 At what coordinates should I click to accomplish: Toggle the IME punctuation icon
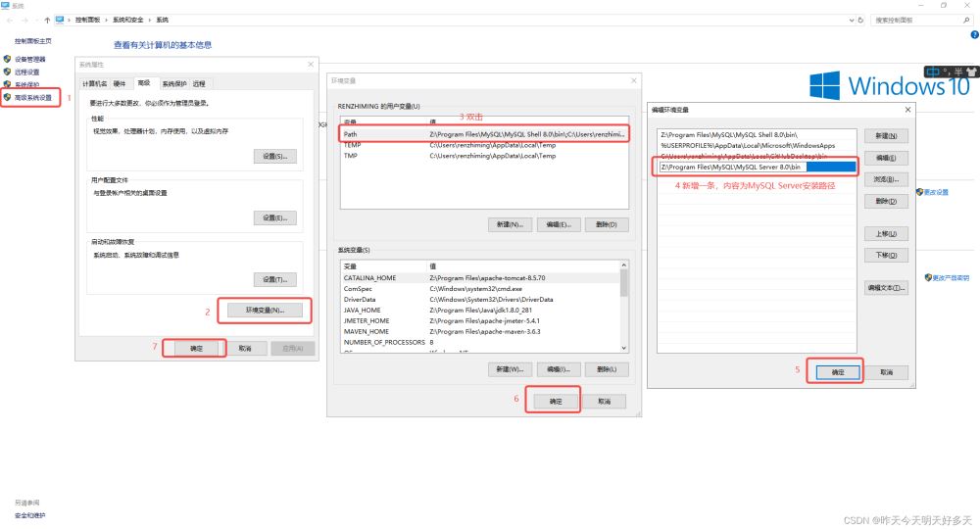pos(946,72)
